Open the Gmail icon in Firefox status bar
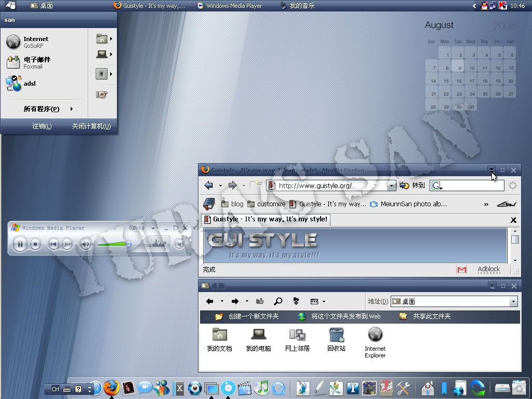The image size is (532, 399). click(461, 270)
